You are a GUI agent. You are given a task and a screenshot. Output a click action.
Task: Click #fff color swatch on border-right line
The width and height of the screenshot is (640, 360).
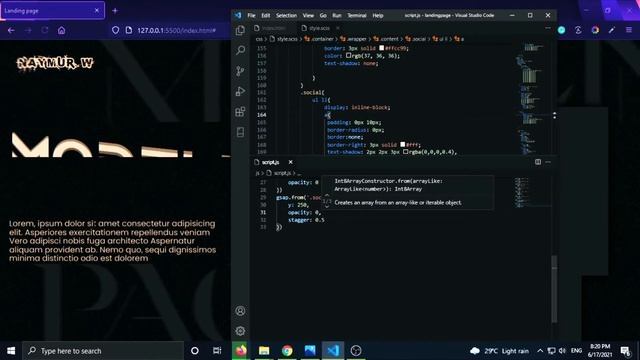point(402,144)
